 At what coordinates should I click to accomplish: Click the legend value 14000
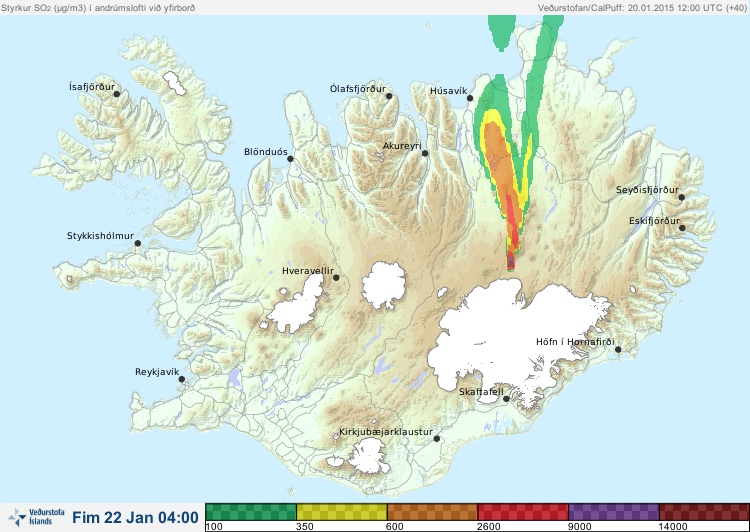[x=673, y=526]
